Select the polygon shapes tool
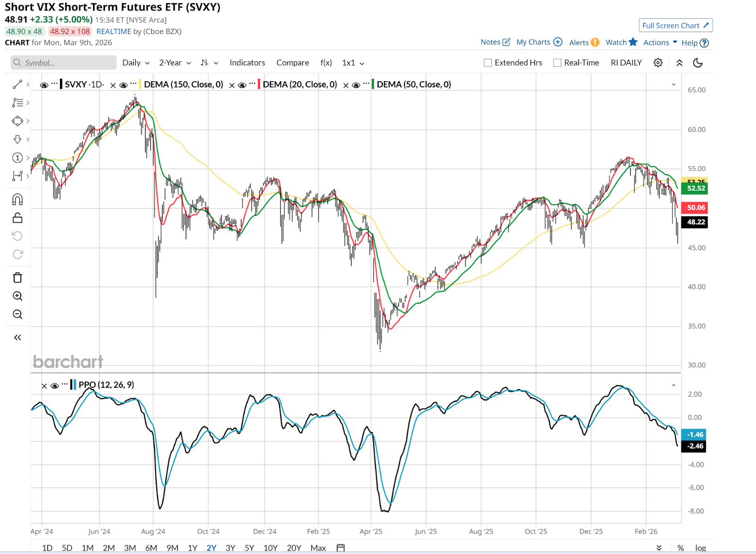This screenshot has height=554, width=756. [x=17, y=121]
